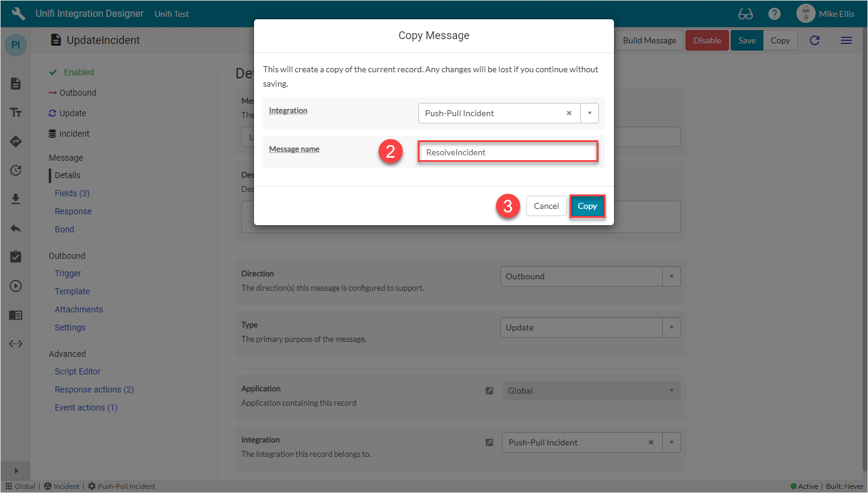
Task: Clear the Push-Pull Incident selection in dialog
Action: (x=569, y=113)
